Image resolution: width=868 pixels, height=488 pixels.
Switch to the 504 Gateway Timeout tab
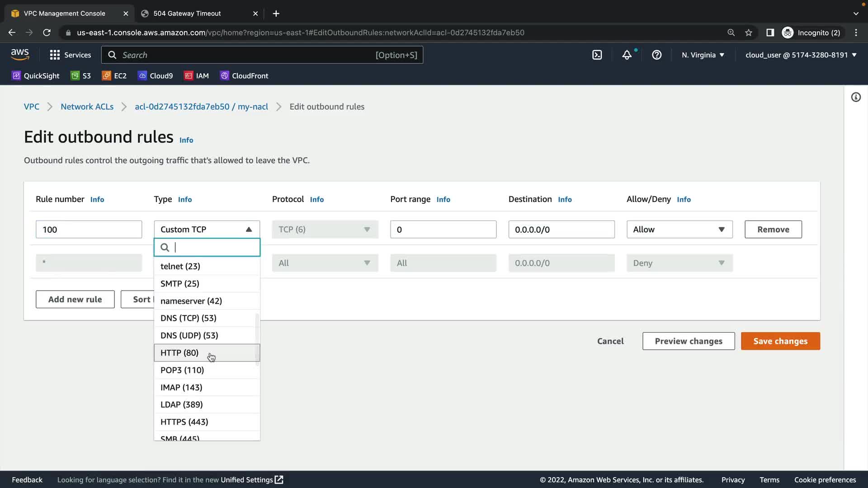click(x=187, y=14)
